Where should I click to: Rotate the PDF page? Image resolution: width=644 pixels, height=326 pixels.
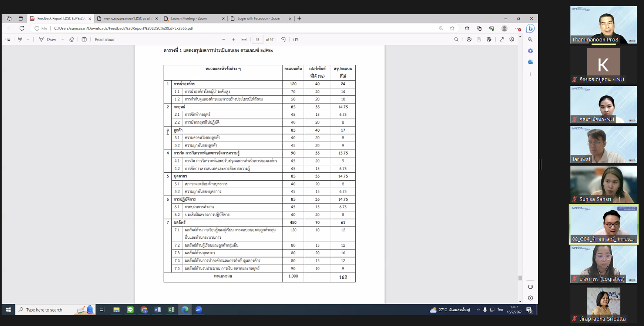click(x=283, y=40)
